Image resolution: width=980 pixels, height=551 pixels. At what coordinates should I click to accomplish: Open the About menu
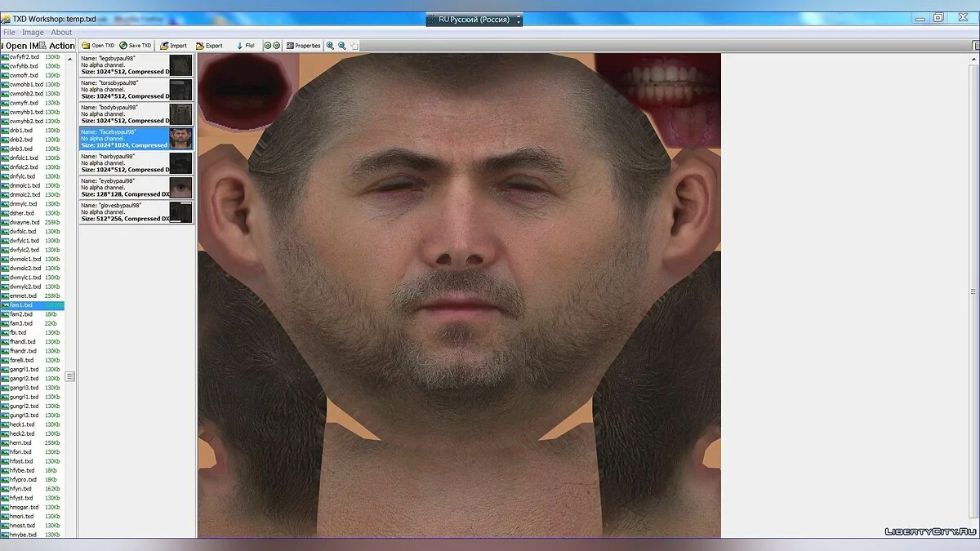(x=61, y=33)
